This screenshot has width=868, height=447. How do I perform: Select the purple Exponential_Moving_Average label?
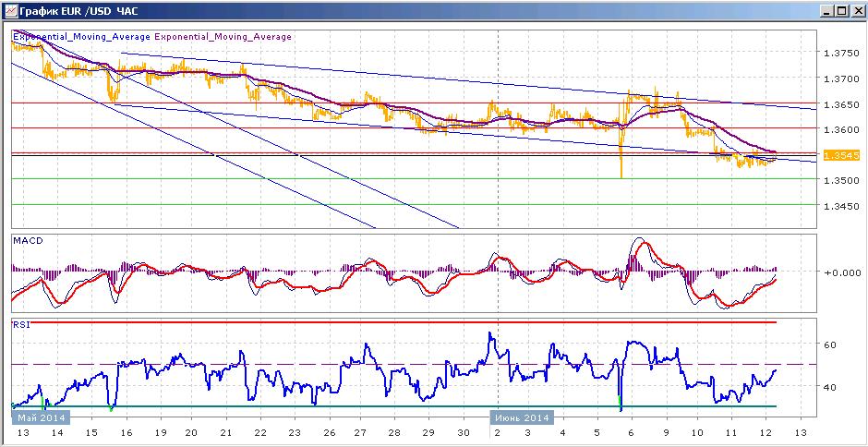pyautogui.click(x=223, y=37)
